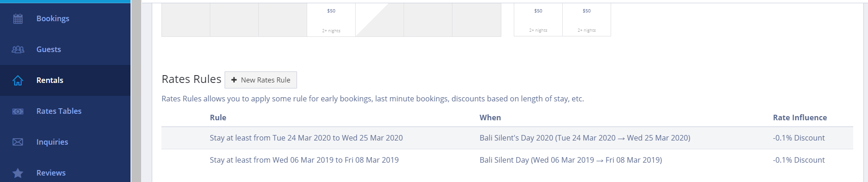Click the New Rates Rule button

click(261, 80)
